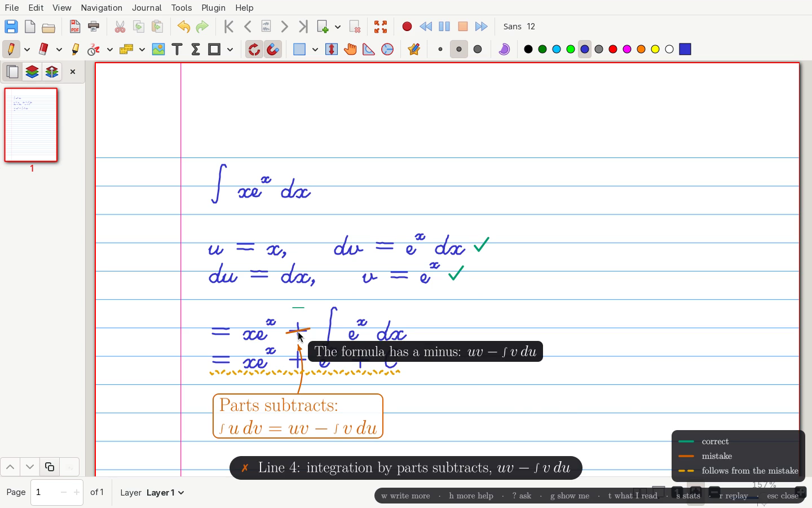This screenshot has width=812, height=508.
Task: Close the sidebar panel
Action: pos(73,72)
